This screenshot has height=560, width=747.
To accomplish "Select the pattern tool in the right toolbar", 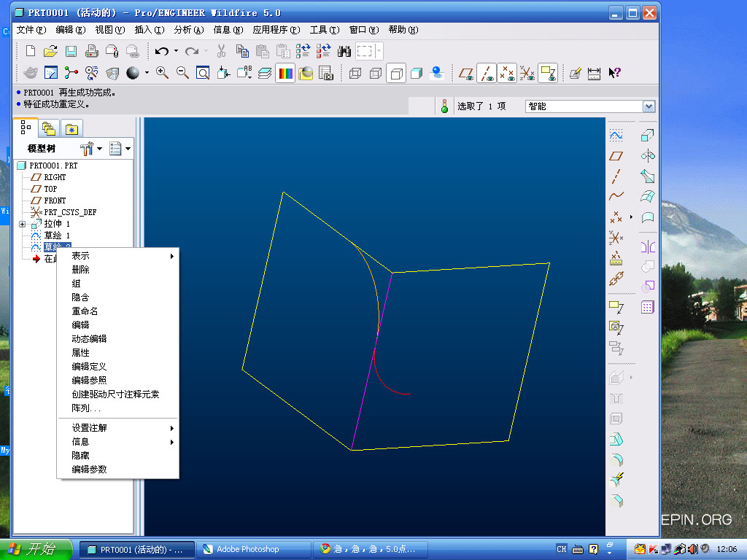I will 648,307.
